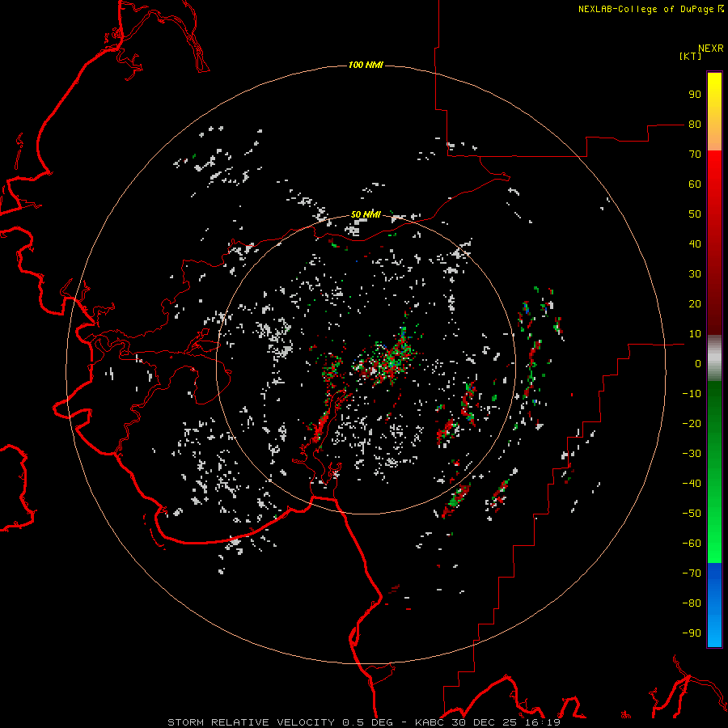728x728 pixels.
Task: Select the "30" tick on the velocity scale
Action: click(695, 274)
